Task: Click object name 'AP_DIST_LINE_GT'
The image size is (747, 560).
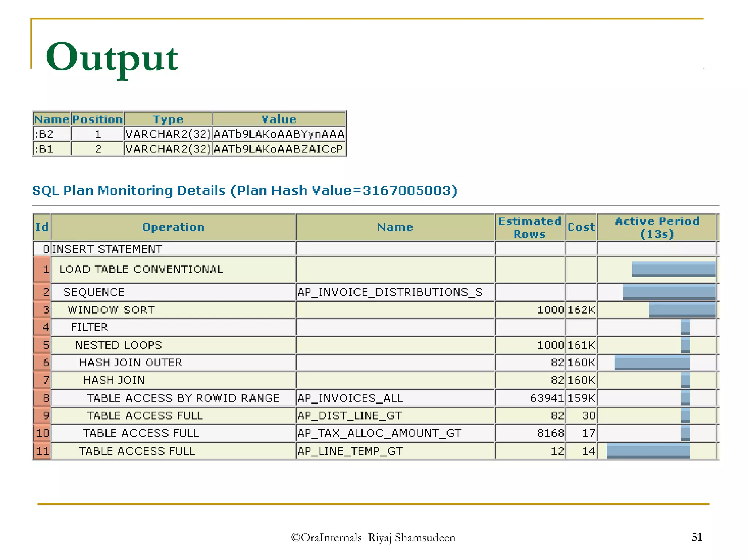Action: (x=349, y=416)
